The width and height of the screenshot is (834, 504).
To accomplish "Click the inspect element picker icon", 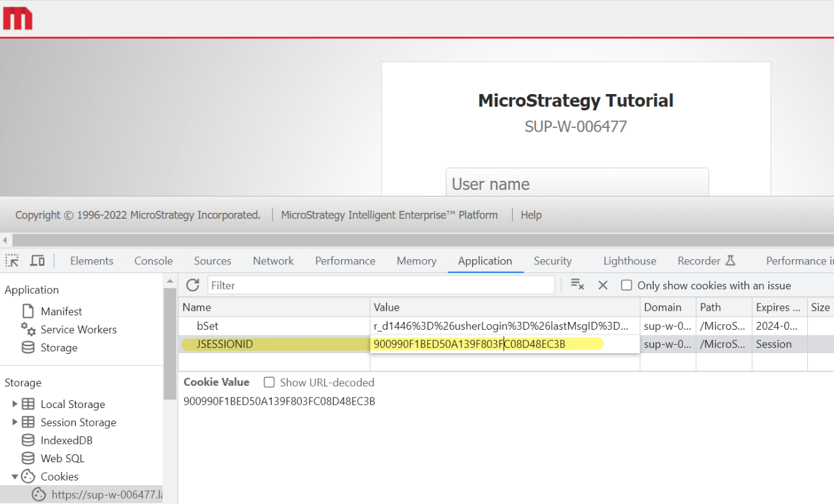I will [x=12, y=260].
